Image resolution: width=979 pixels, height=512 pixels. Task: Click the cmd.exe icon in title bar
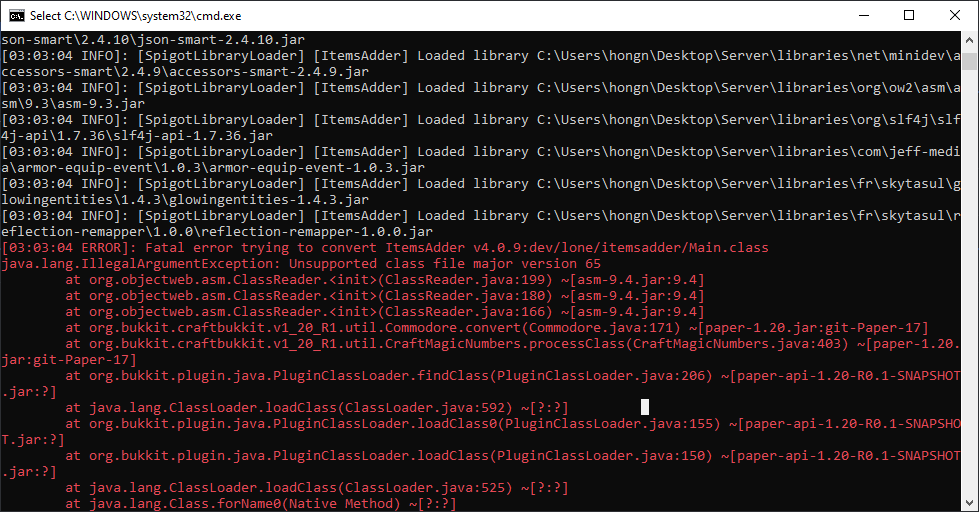point(16,16)
